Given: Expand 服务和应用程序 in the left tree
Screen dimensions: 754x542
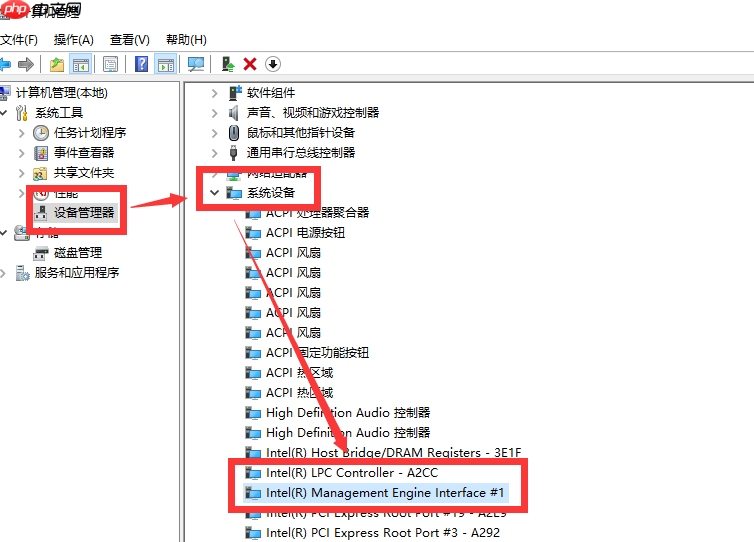Looking at the screenshot, I should (3, 273).
